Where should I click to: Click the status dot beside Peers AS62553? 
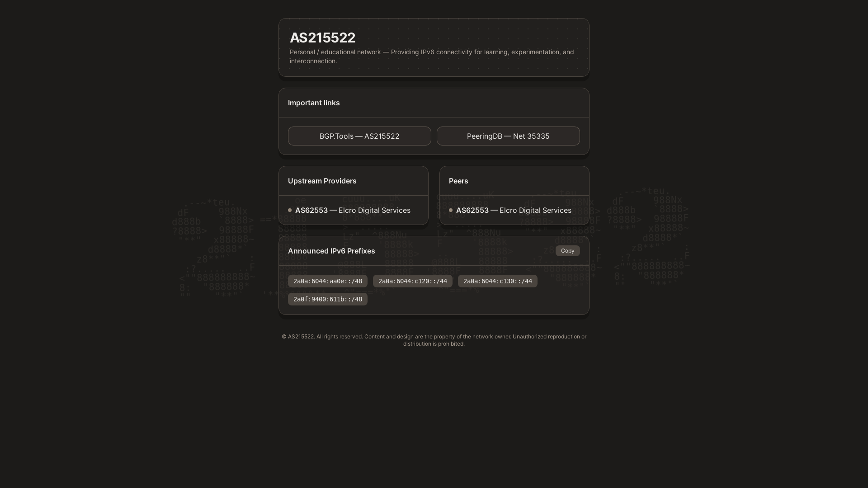click(x=451, y=210)
